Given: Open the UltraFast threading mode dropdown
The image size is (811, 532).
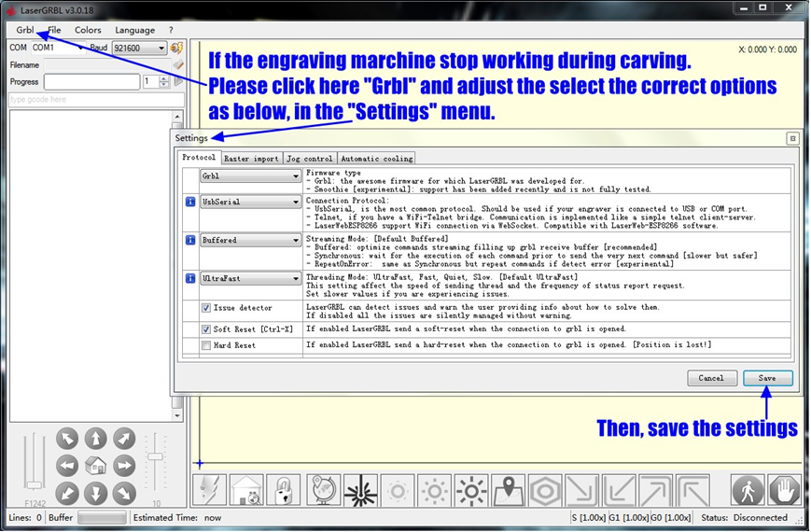Looking at the screenshot, I should point(250,278).
